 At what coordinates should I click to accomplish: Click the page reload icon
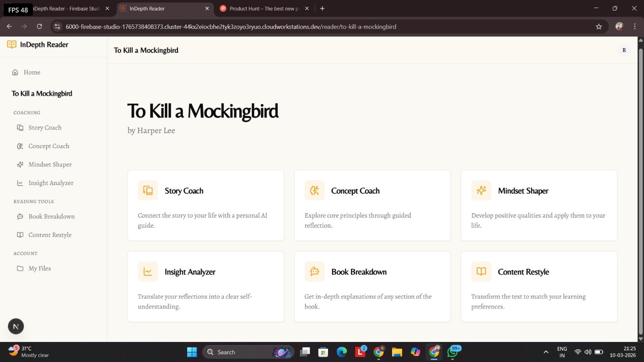(x=39, y=27)
